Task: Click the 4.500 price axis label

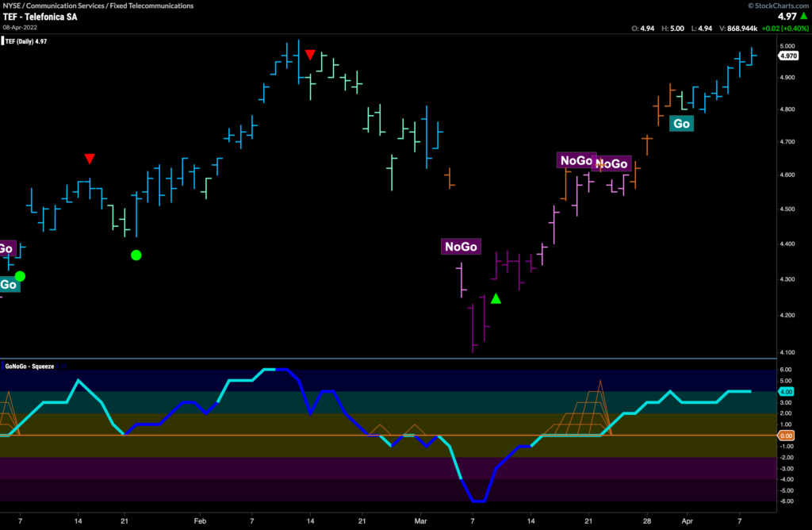Action: pyautogui.click(x=787, y=209)
